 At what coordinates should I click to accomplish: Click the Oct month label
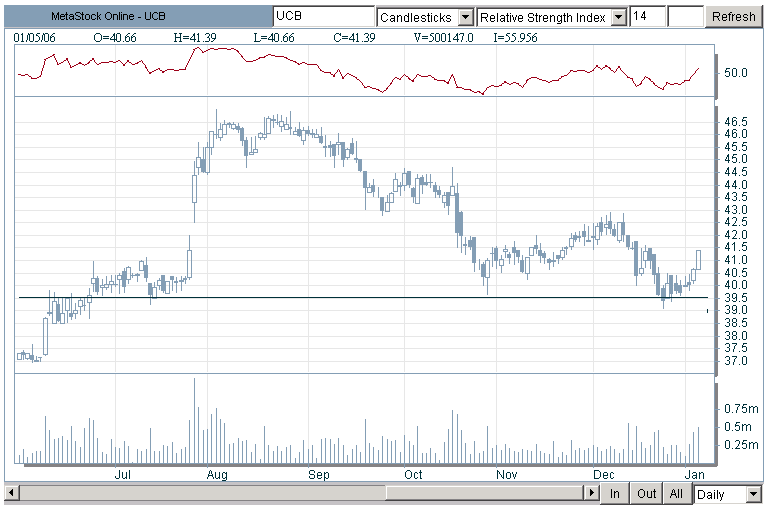coord(413,475)
